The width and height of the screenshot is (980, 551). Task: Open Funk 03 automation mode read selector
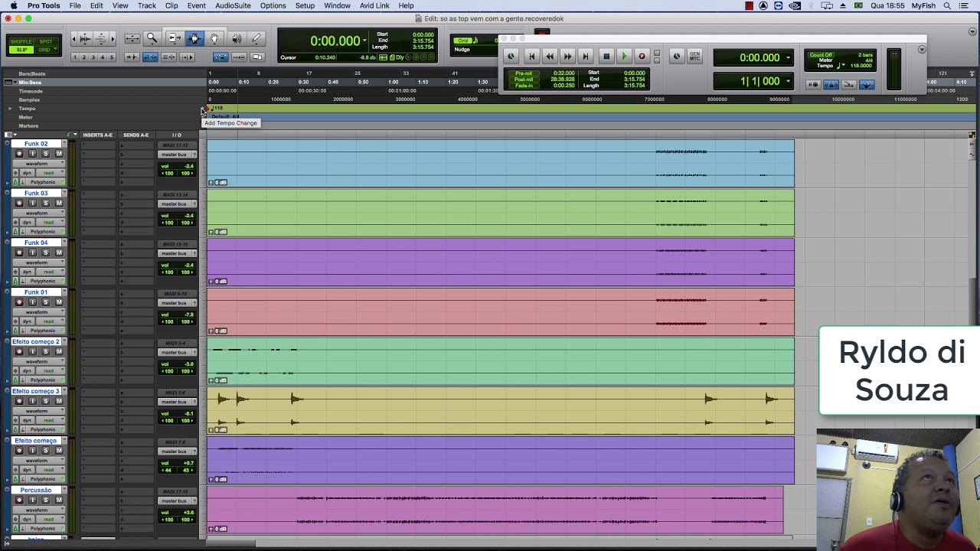click(49, 223)
